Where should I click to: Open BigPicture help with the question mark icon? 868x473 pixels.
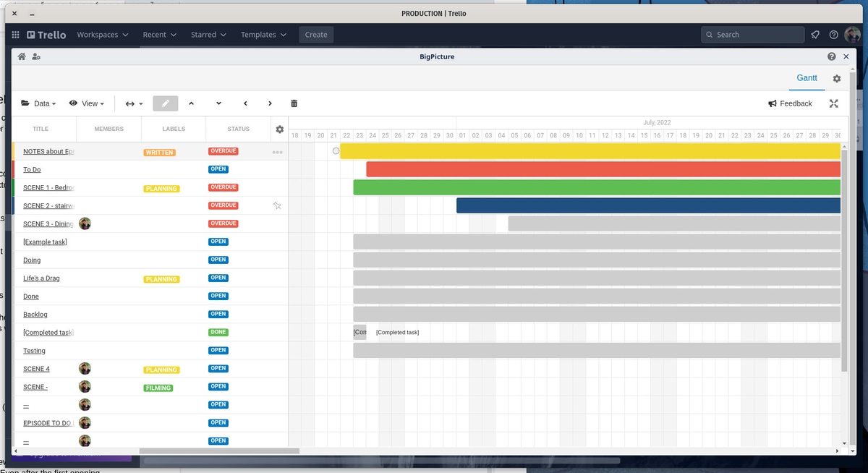(x=831, y=56)
